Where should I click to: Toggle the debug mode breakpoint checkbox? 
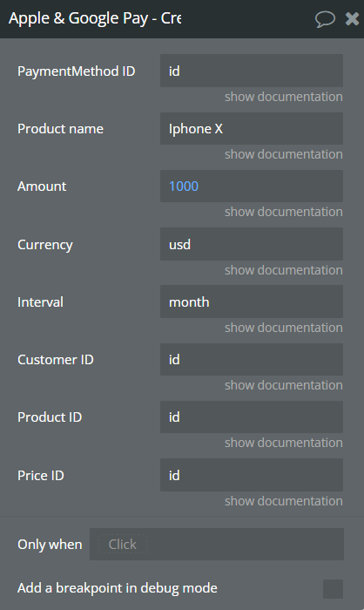tap(333, 588)
